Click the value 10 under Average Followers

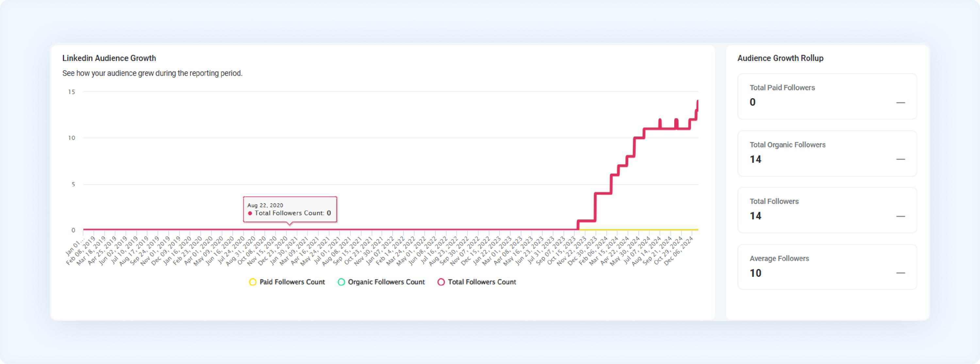coord(756,273)
